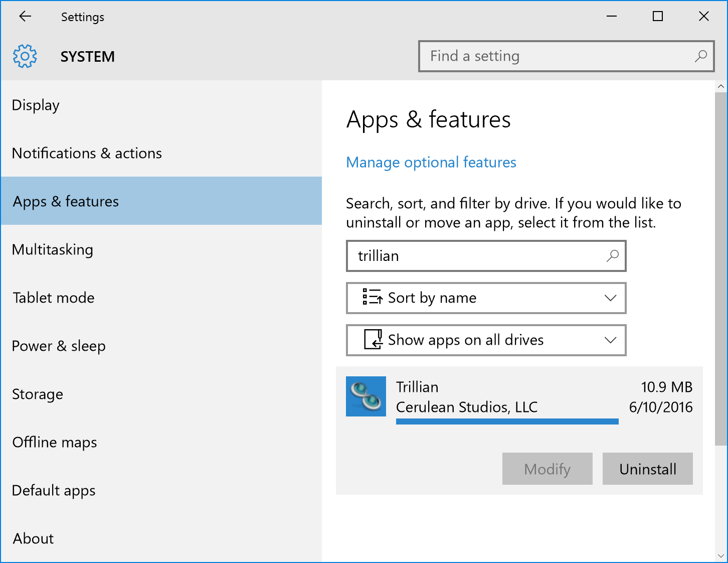
Task: Click the app search field containing trillian
Action: coord(486,256)
